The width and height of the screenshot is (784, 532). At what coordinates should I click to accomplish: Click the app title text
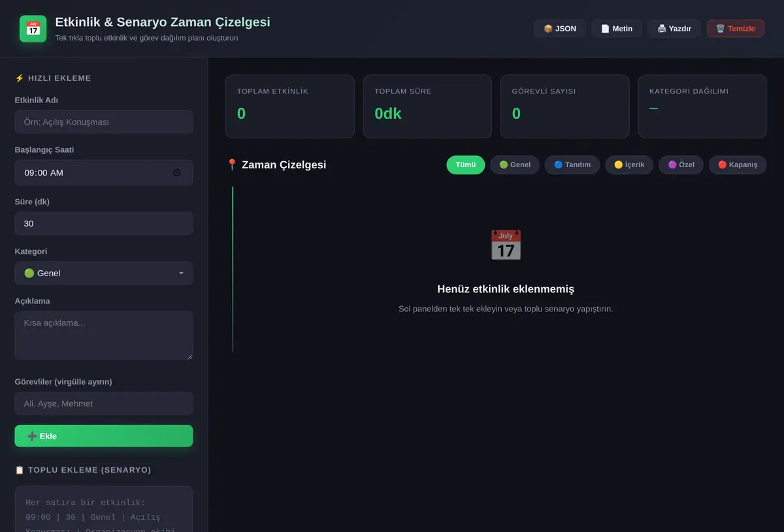coord(163,22)
